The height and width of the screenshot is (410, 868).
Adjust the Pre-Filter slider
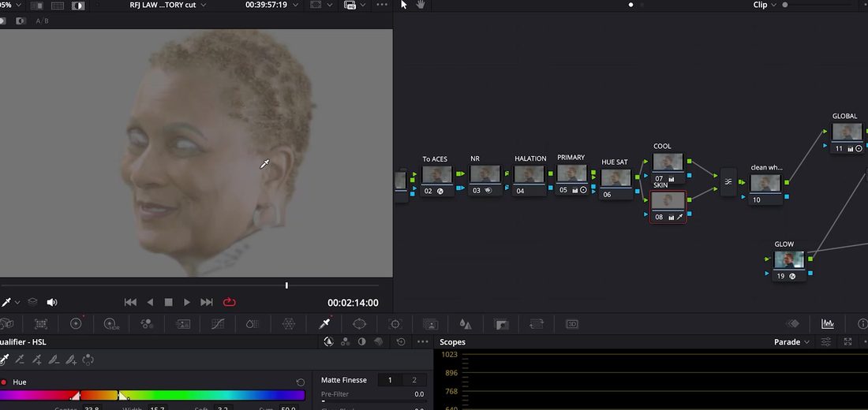pyautogui.click(x=374, y=401)
